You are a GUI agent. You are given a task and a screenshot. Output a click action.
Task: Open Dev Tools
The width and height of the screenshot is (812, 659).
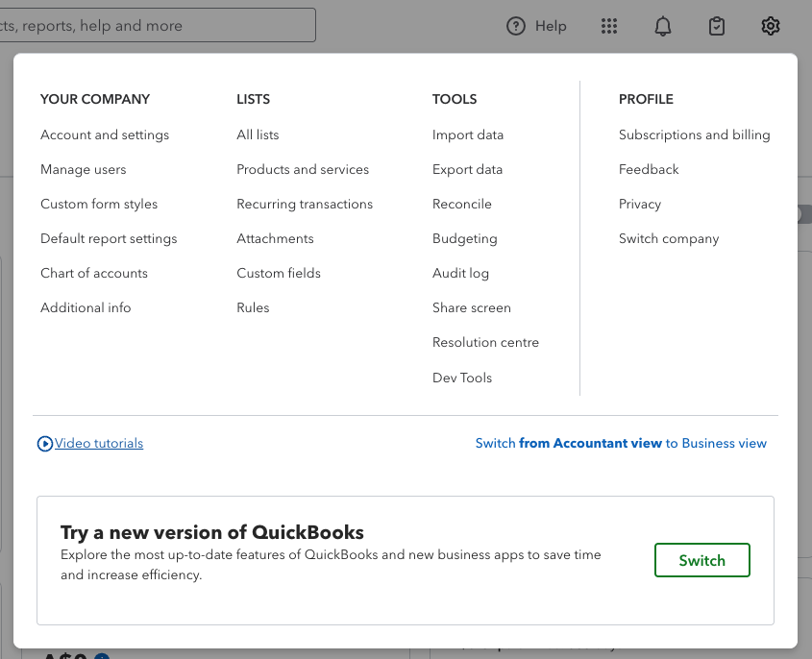(x=462, y=378)
